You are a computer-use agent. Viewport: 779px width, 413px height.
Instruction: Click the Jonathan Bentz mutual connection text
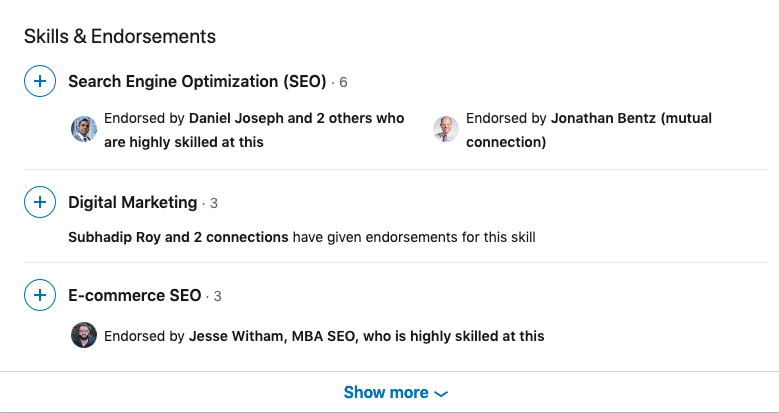(x=630, y=118)
